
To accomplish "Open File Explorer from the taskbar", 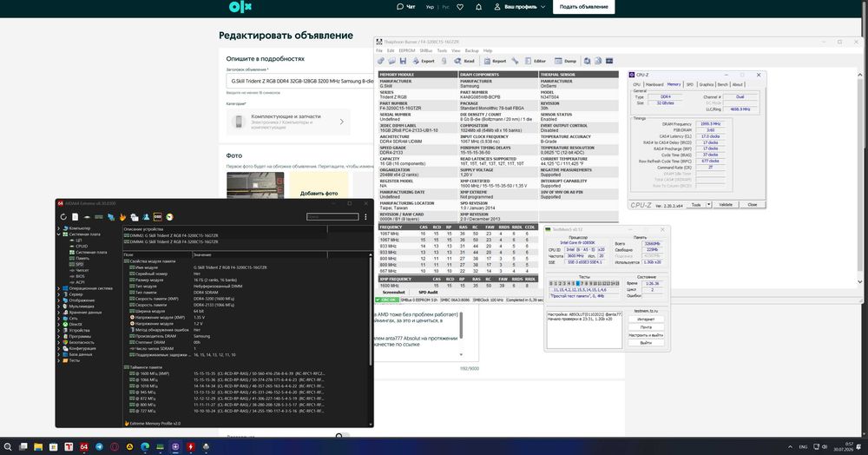I will pyautogui.click(x=38, y=446).
